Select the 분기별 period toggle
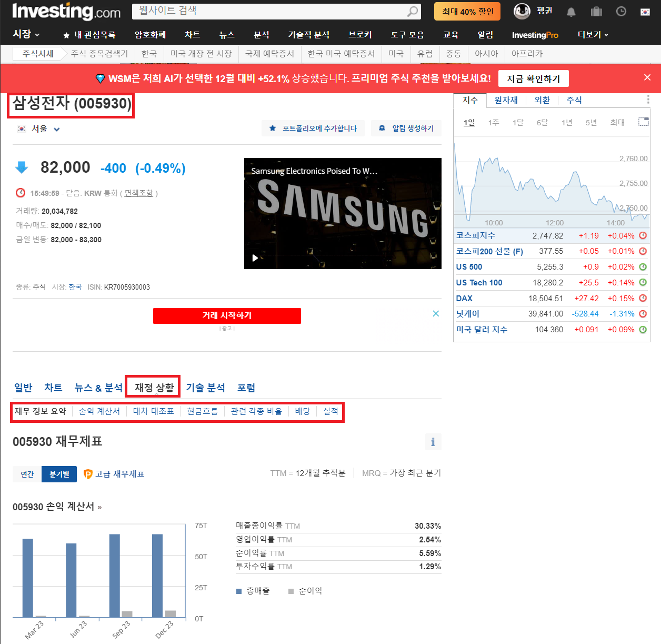 pos(59,474)
